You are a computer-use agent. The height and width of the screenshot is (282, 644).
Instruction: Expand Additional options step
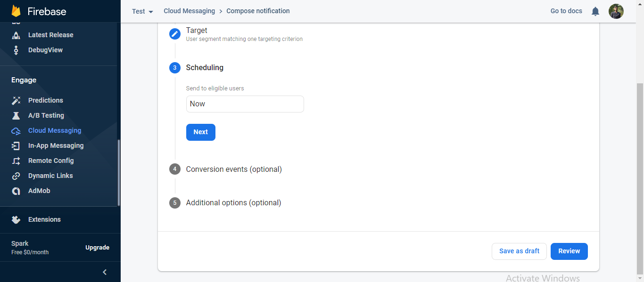[233, 202]
